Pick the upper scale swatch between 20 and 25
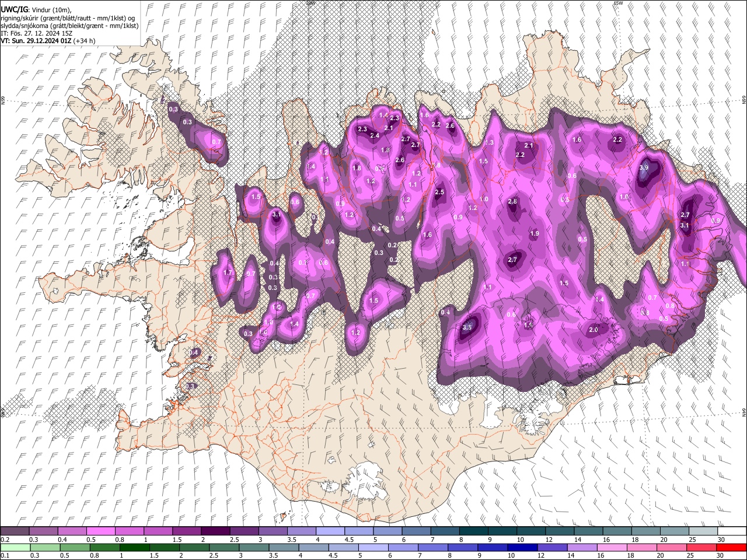 (x=673, y=531)
